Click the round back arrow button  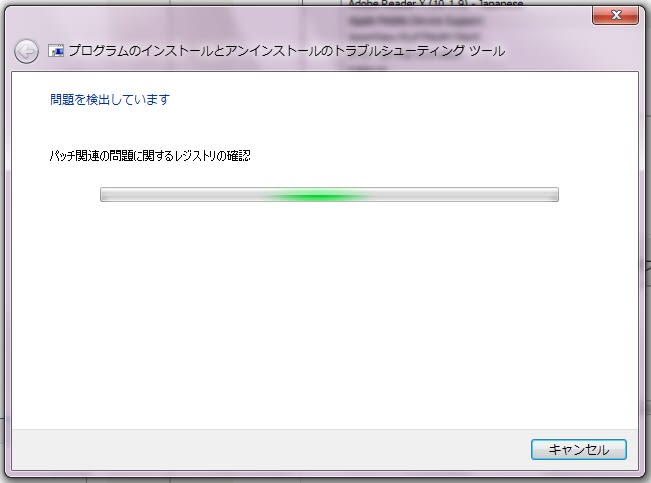tap(26, 51)
